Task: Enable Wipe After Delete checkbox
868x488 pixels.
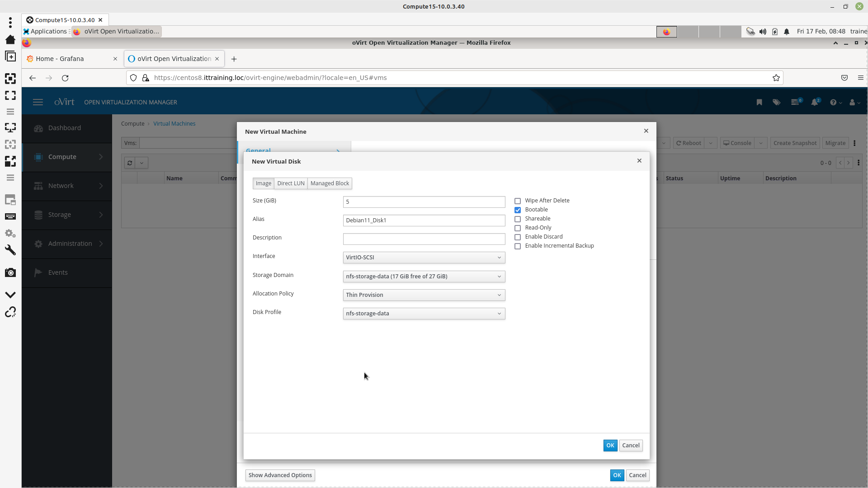Action: (518, 201)
